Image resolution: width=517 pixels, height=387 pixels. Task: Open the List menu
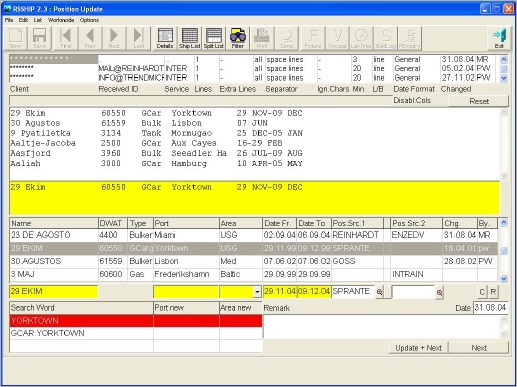click(38, 20)
